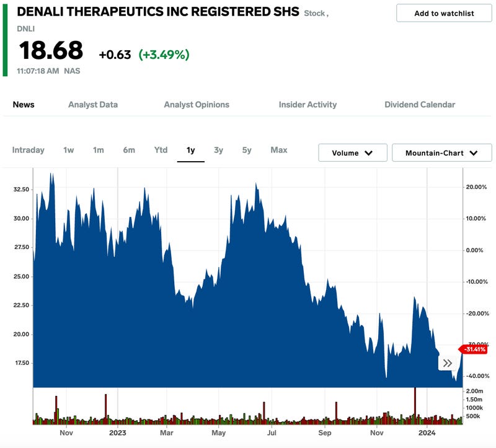496x448 pixels.
Task: Click the tallest red volume bar near 2024
Action: click(414, 405)
